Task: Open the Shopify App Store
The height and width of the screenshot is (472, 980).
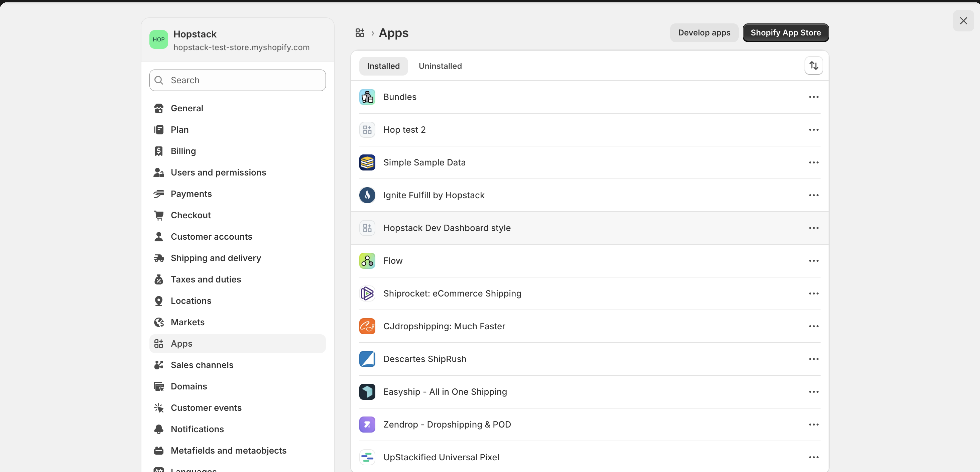Action: pos(785,33)
